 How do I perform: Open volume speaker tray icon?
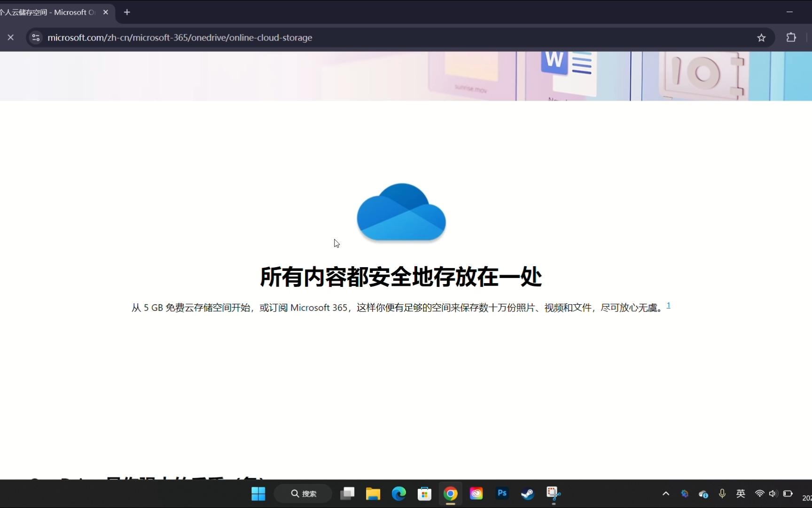coord(773,493)
